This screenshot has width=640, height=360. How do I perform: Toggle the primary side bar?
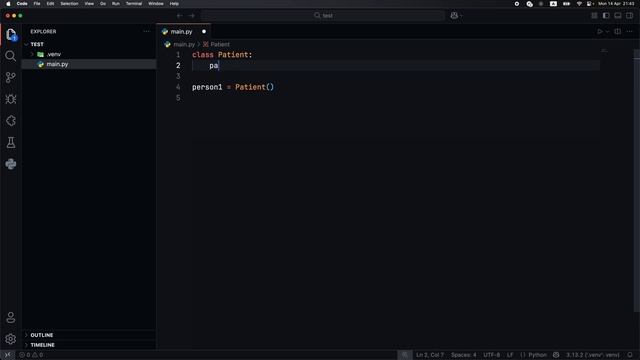tap(606, 16)
